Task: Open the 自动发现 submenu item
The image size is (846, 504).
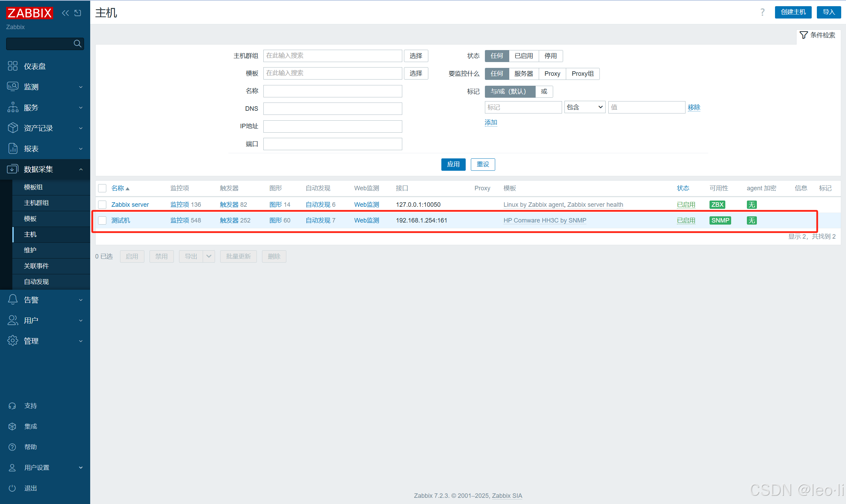Action: click(36, 281)
